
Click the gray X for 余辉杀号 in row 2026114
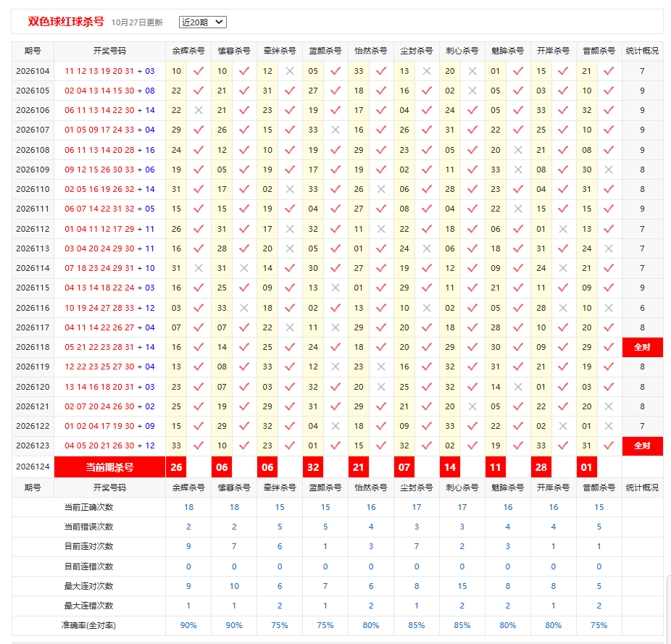coord(199,268)
